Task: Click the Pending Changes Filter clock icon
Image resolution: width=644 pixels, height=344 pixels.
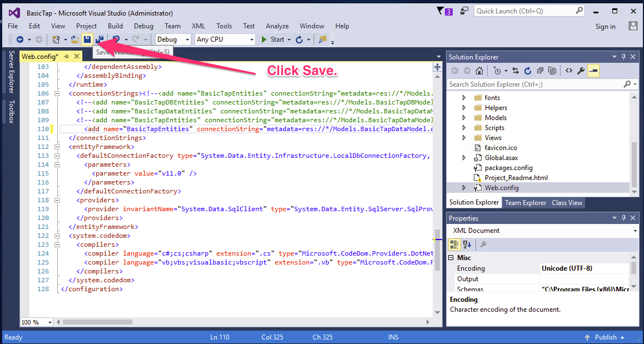Action: point(497,71)
